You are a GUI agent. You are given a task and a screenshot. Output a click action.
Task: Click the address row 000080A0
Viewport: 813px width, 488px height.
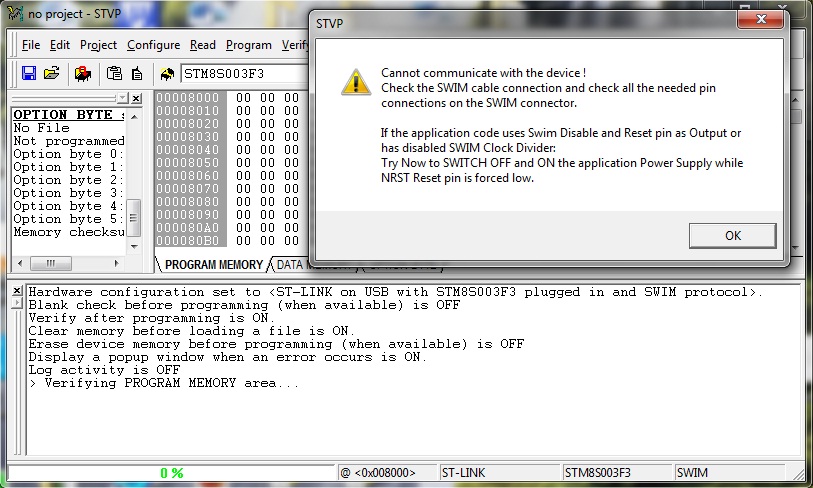[x=188, y=227]
